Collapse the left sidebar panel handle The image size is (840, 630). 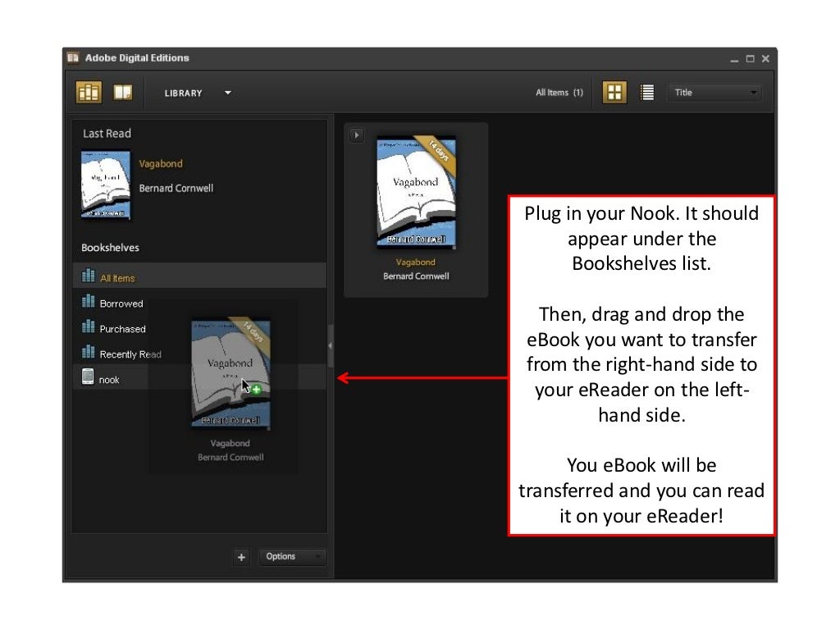click(x=331, y=345)
